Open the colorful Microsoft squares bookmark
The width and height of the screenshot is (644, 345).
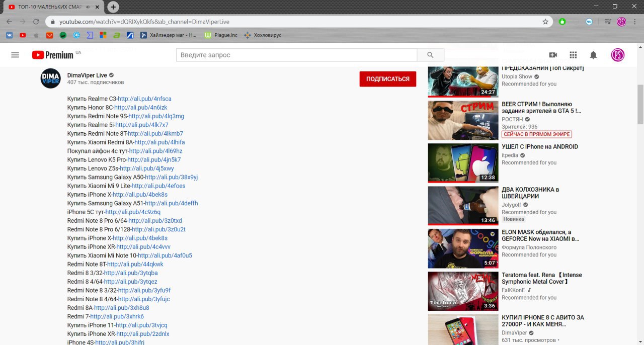(103, 35)
